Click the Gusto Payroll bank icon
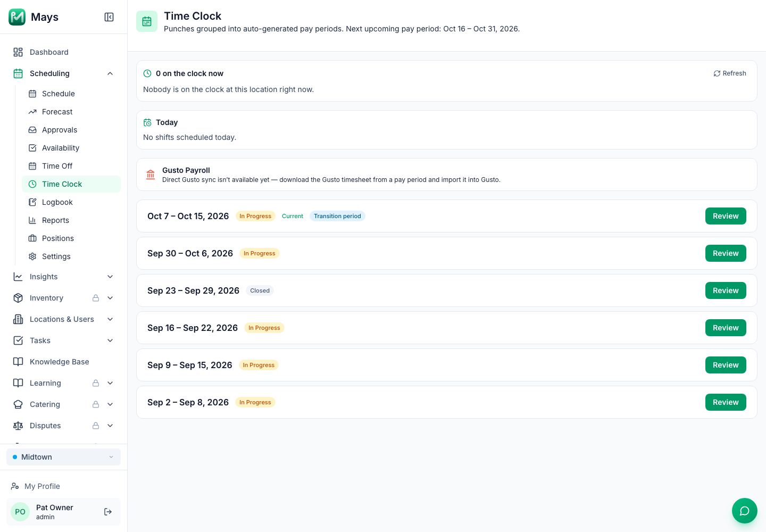 pos(151,174)
